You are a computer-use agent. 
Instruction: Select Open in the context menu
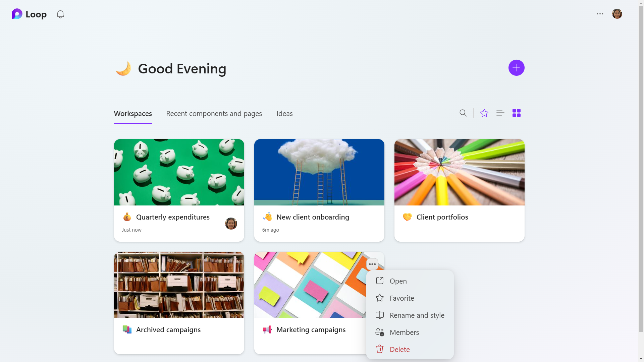398,281
